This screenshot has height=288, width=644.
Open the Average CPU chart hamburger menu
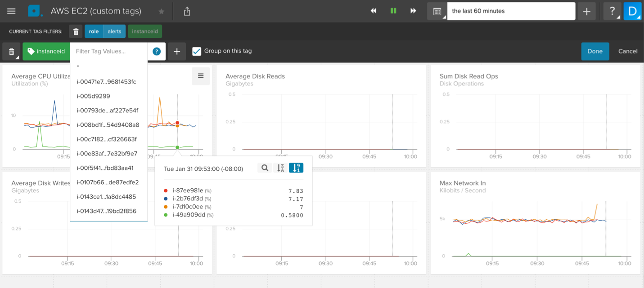point(201,76)
